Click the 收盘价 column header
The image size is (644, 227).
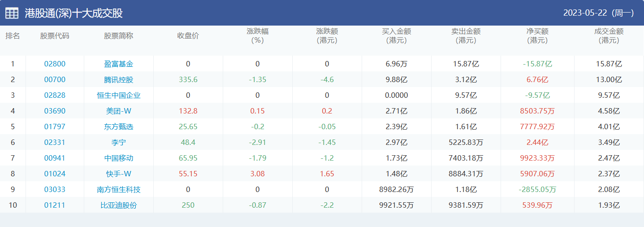(188, 36)
